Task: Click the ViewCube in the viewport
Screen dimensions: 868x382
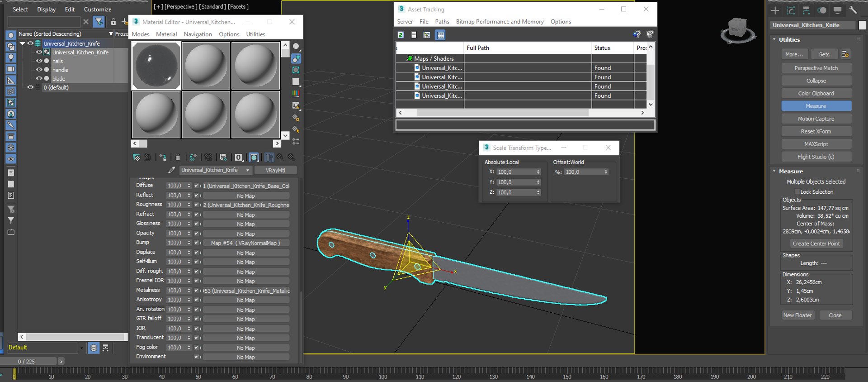Action: tap(738, 30)
